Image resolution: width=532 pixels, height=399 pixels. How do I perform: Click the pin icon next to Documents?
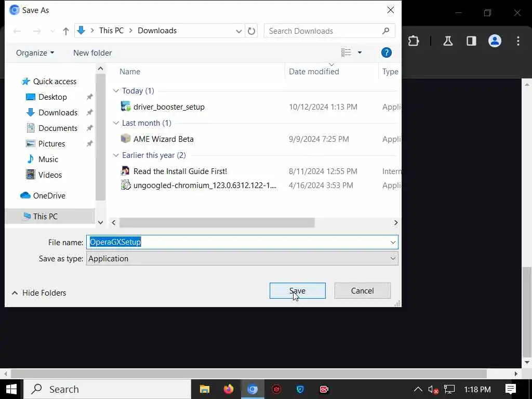click(89, 128)
